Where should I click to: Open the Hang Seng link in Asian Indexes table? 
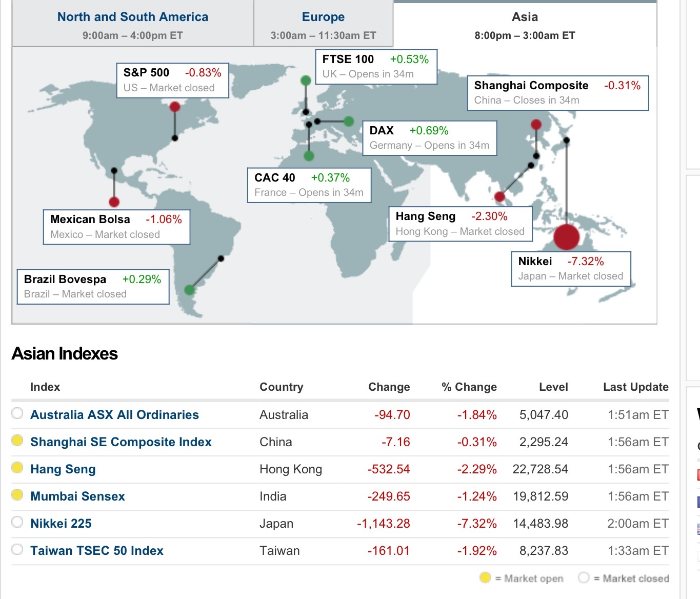pos(63,469)
